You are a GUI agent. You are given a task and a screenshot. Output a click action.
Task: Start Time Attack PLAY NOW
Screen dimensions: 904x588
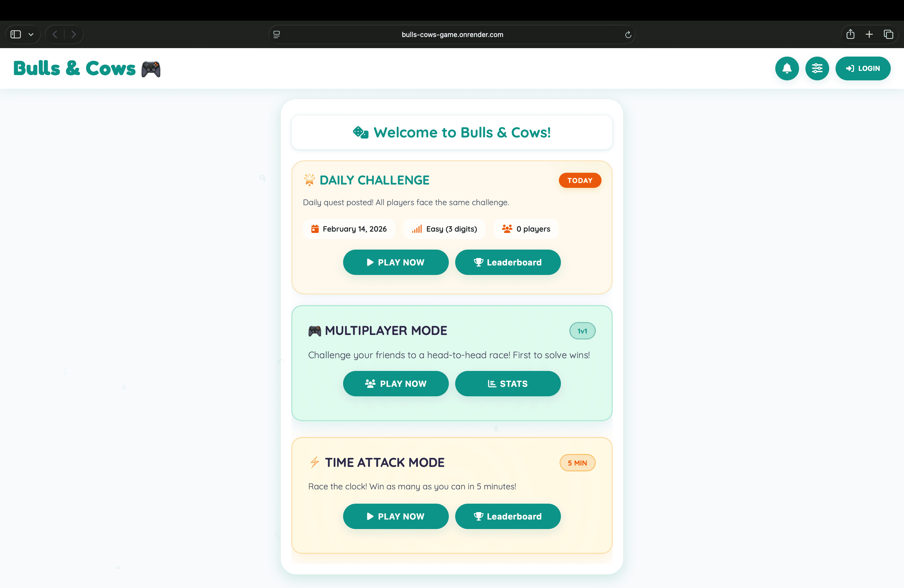coord(395,516)
